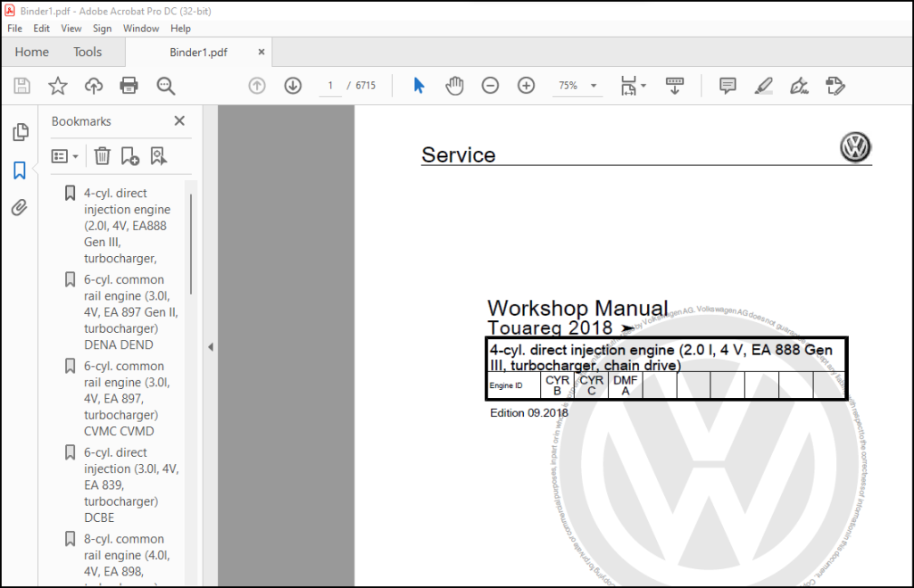Screen dimensions: 914x588
Task: Click the Save file icon
Action: point(22,87)
